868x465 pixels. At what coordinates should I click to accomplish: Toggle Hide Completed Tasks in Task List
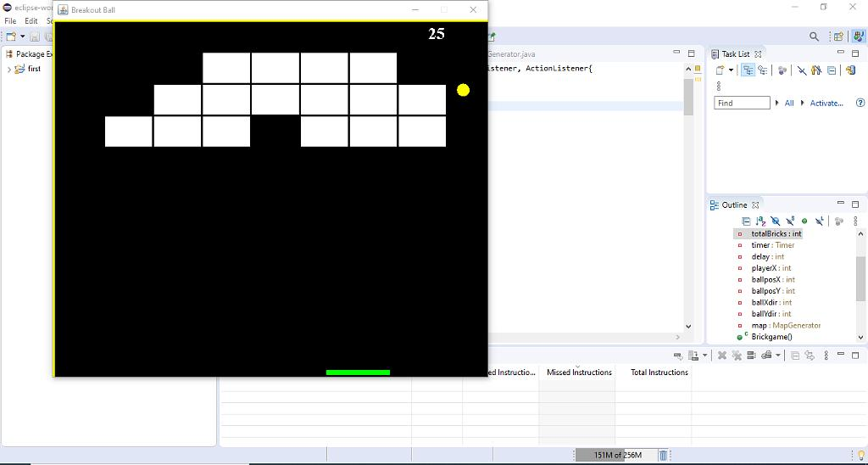[802, 70]
